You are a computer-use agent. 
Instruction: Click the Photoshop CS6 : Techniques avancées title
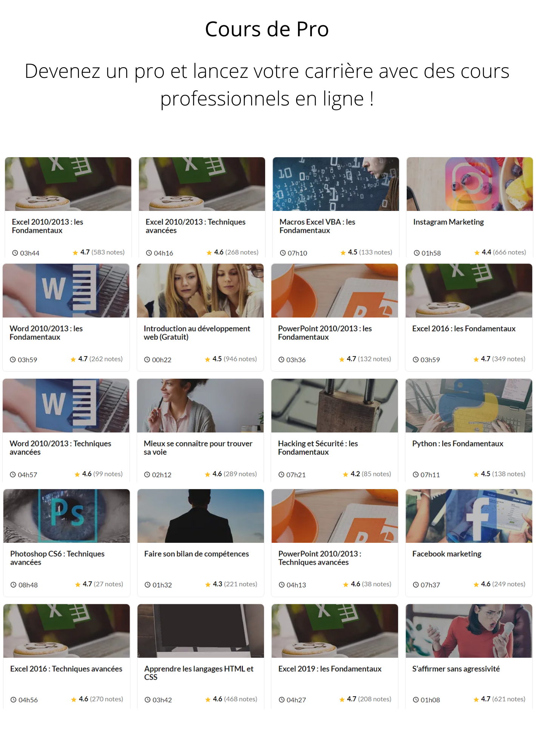coord(57,558)
